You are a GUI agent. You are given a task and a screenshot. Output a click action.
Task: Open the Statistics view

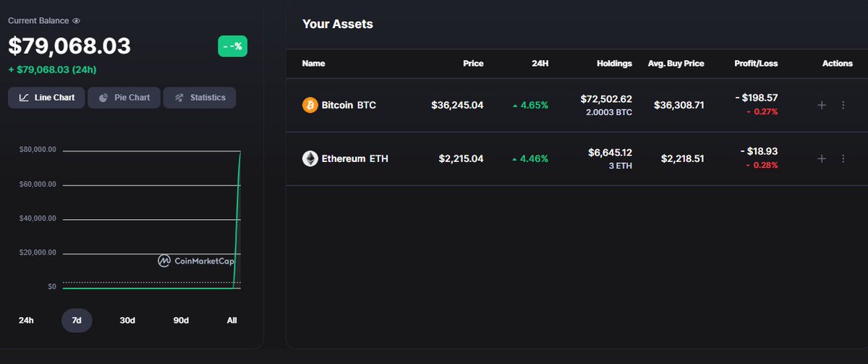click(x=200, y=98)
